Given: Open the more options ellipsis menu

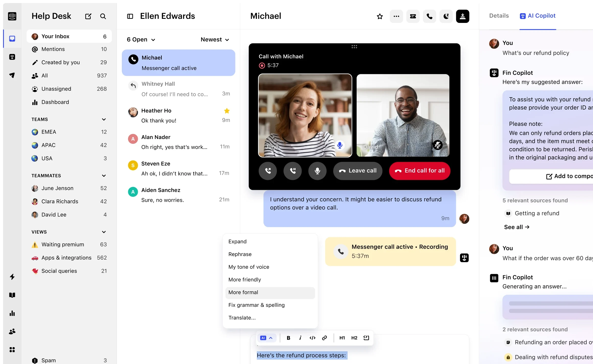Looking at the screenshot, I should 396,16.
